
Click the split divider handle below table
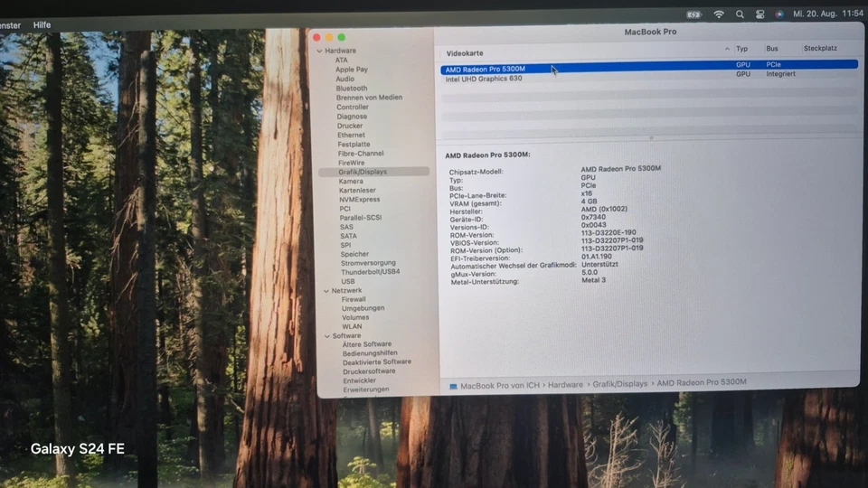(652, 137)
